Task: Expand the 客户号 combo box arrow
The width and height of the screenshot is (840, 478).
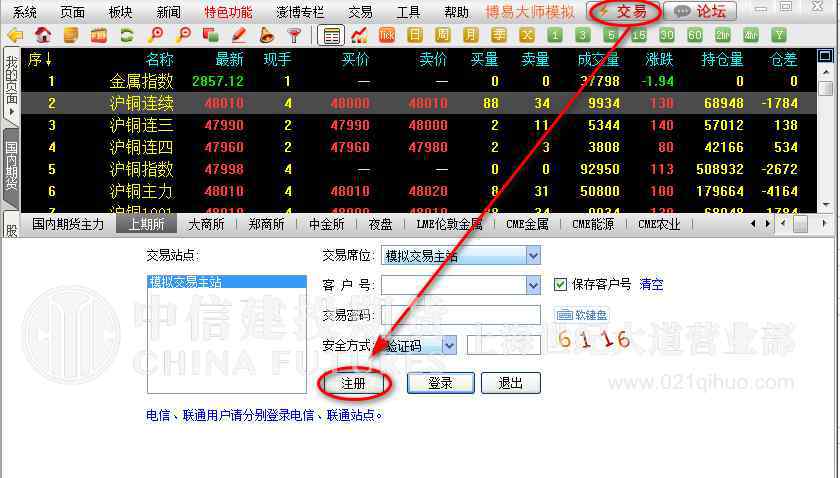Action: pyautogui.click(x=533, y=285)
